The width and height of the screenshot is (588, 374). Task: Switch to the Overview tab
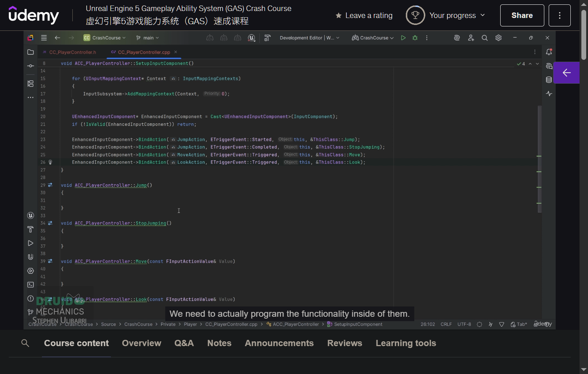[141, 343]
